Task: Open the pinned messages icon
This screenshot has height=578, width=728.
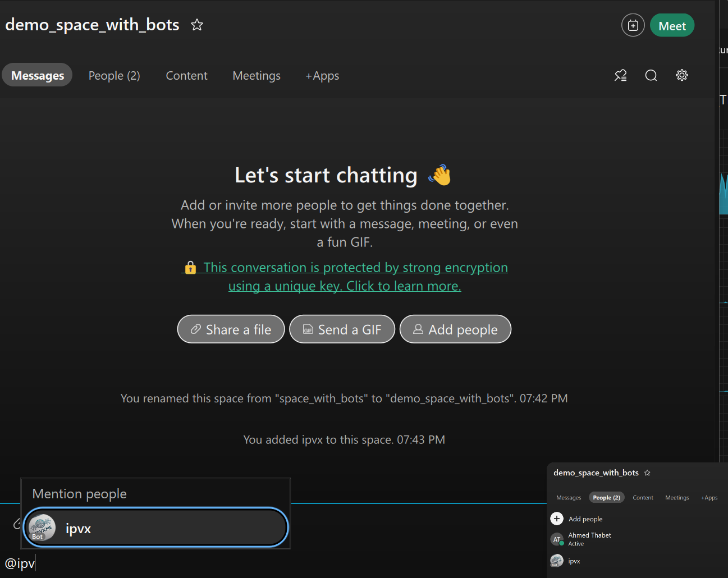Action: [x=620, y=75]
